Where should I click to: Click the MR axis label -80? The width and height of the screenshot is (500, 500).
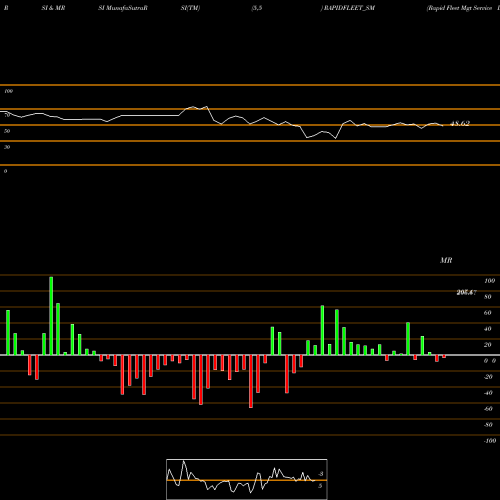pyautogui.click(x=488, y=425)
